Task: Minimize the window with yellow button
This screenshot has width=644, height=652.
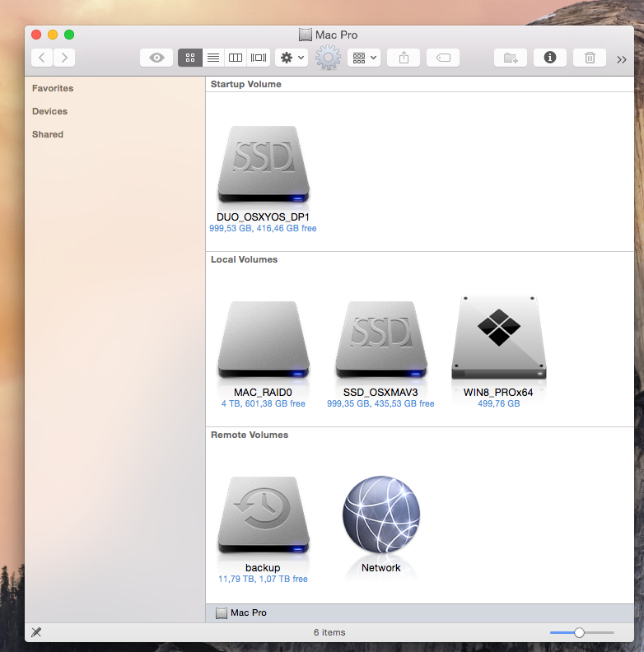Action: pos(53,35)
